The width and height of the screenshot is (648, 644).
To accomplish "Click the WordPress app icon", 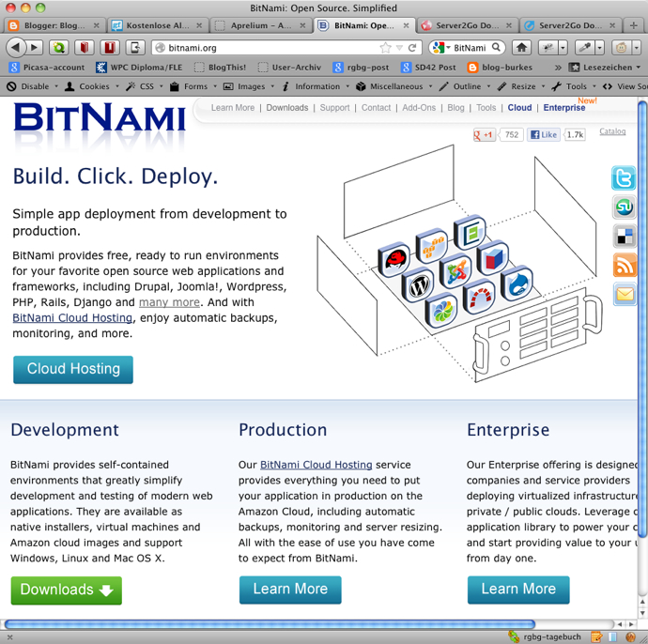I will tap(418, 284).
